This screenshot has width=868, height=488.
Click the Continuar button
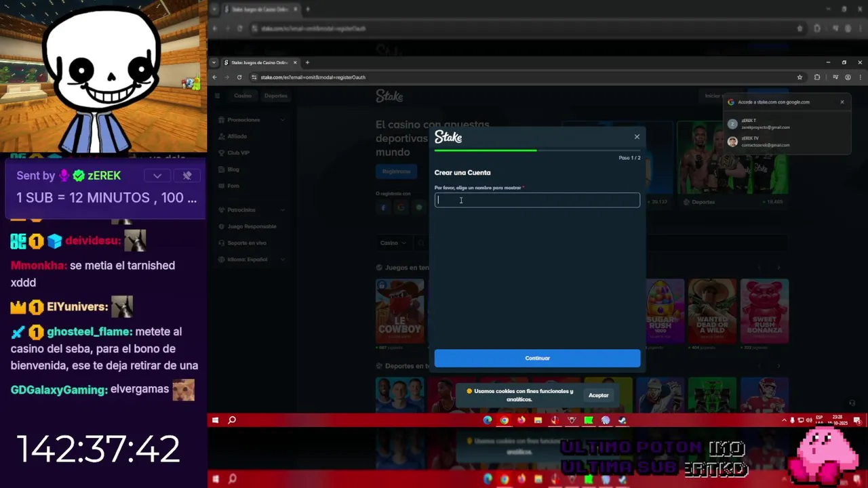pyautogui.click(x=537, y=358)
